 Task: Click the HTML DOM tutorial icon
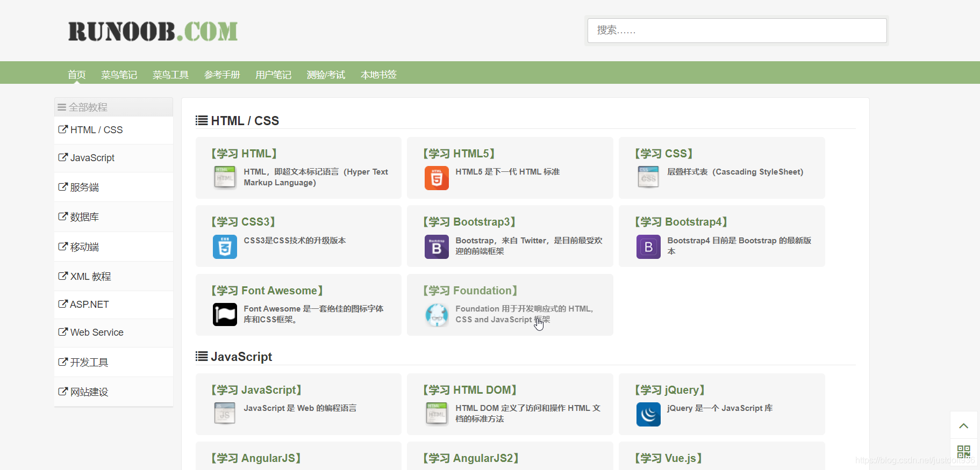(437, 414)
